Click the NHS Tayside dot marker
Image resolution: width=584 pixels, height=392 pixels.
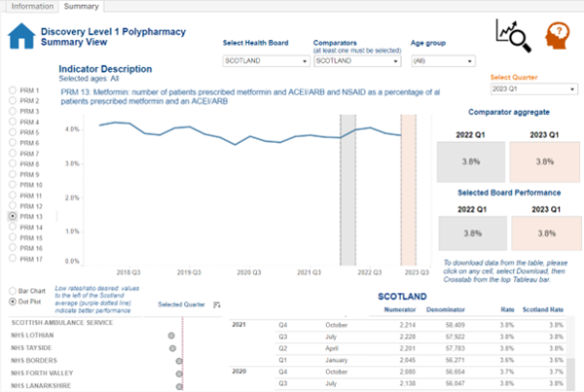click(x=173, y=347)
